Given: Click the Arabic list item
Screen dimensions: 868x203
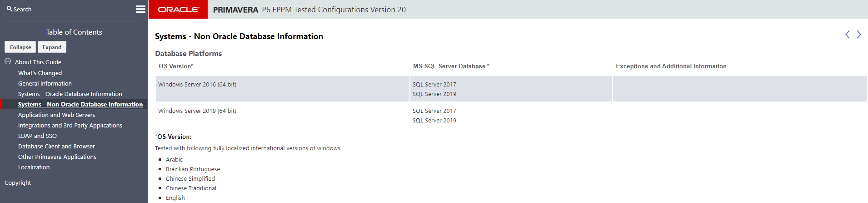Looking at the screenshot, I should coord(174,159).
